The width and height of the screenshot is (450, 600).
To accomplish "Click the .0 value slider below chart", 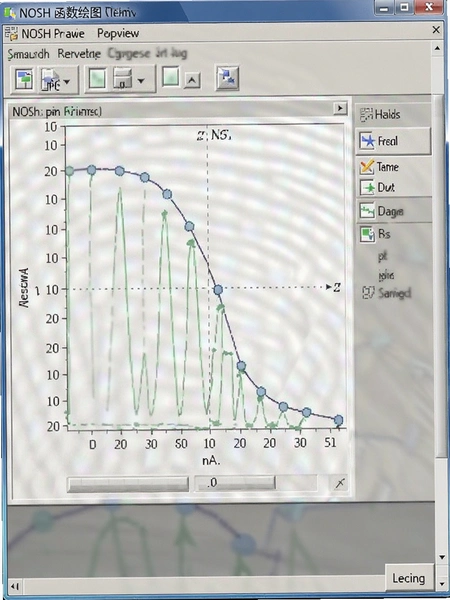I will click(235, 483).
